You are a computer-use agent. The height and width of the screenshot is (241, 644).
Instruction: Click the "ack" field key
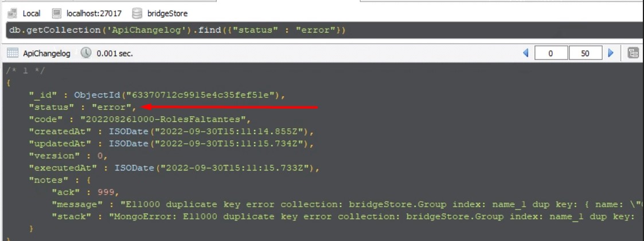(x=66, y=192)
